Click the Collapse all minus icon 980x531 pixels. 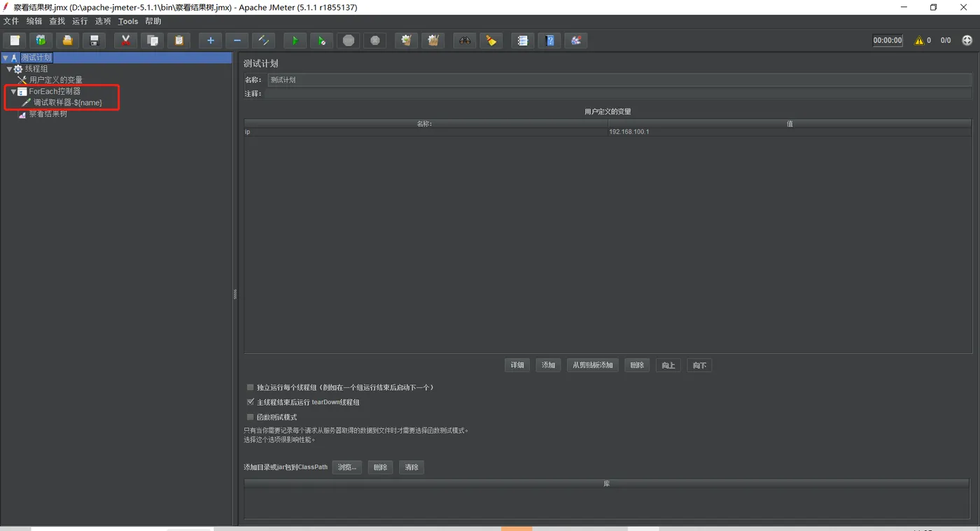tap(237, 41)
